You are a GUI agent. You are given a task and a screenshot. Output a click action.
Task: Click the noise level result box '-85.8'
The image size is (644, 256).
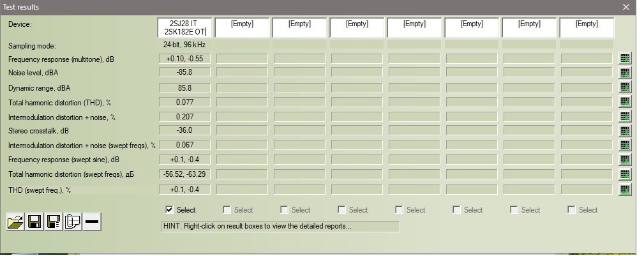coord(185,72)
